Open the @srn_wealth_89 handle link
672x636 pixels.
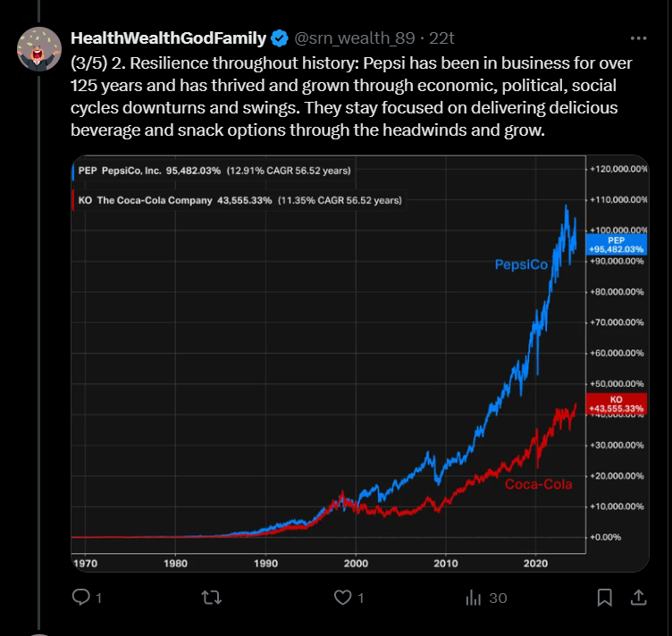pyautogui.click(x=355, y=38)
